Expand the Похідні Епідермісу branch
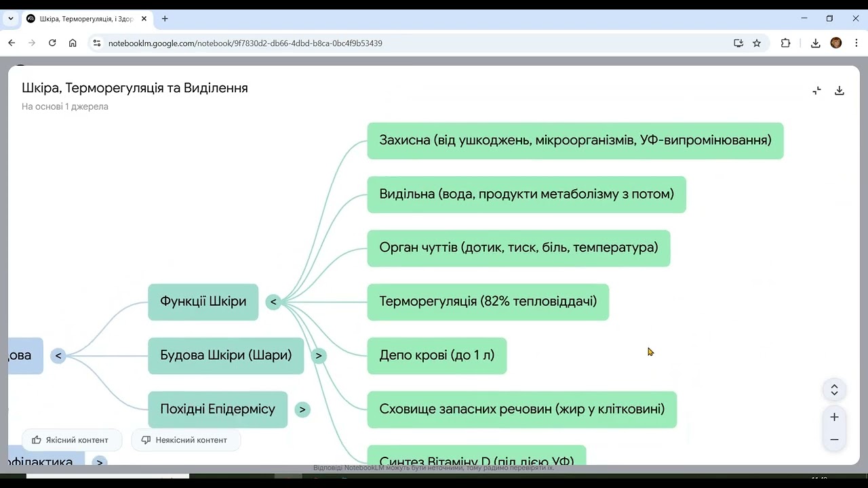The width and height of the screenshot is (868, 488). (x=302, y=409)
